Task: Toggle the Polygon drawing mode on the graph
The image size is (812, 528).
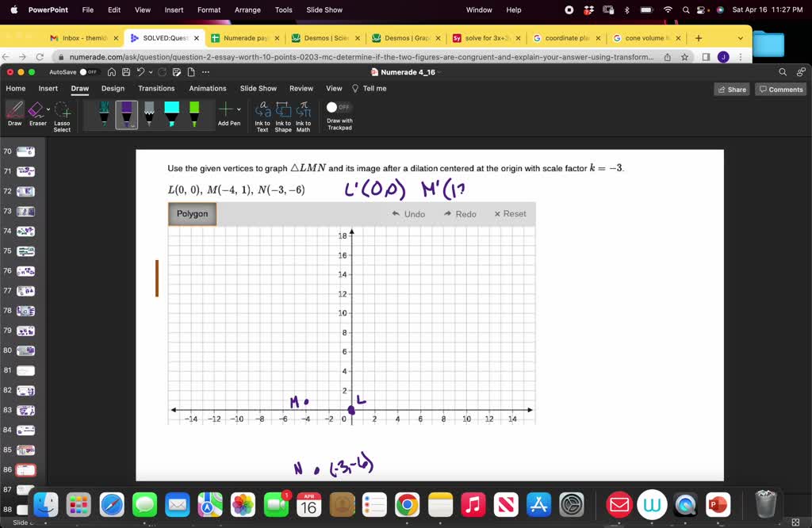Action: click(x=192, y=214)
